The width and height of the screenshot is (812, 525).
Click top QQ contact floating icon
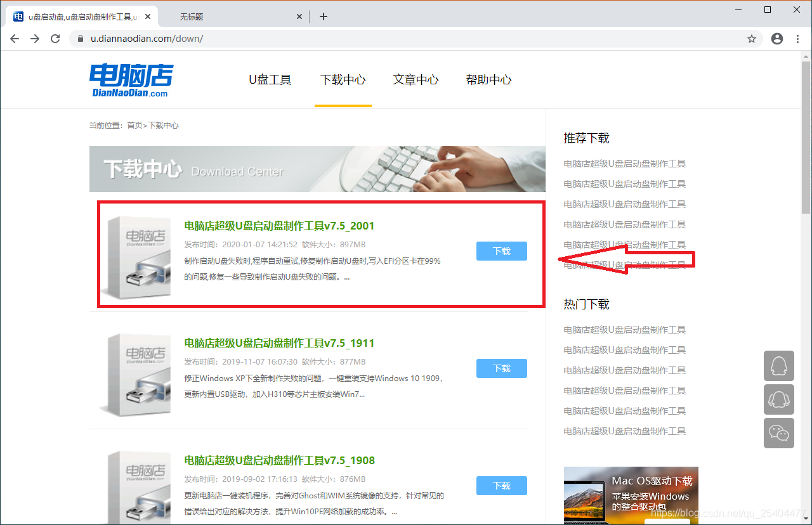779,366
